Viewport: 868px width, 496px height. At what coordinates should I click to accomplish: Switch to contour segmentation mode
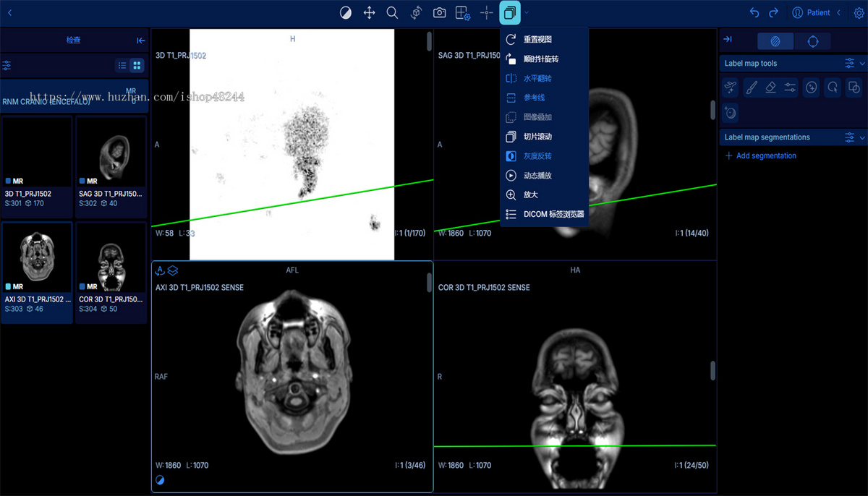click(812, 41)
